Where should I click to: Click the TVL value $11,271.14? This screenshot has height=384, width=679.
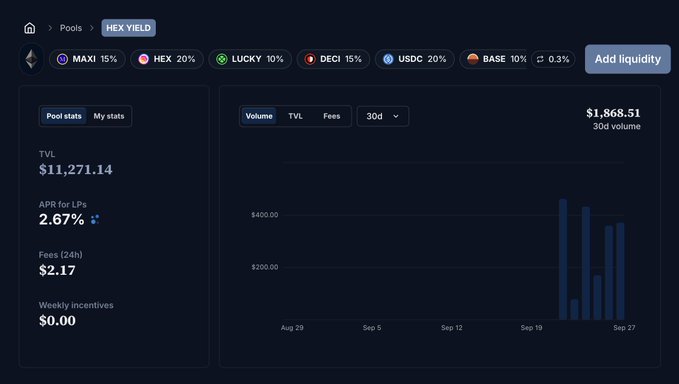pyautogui.click(x=76, y=169)
